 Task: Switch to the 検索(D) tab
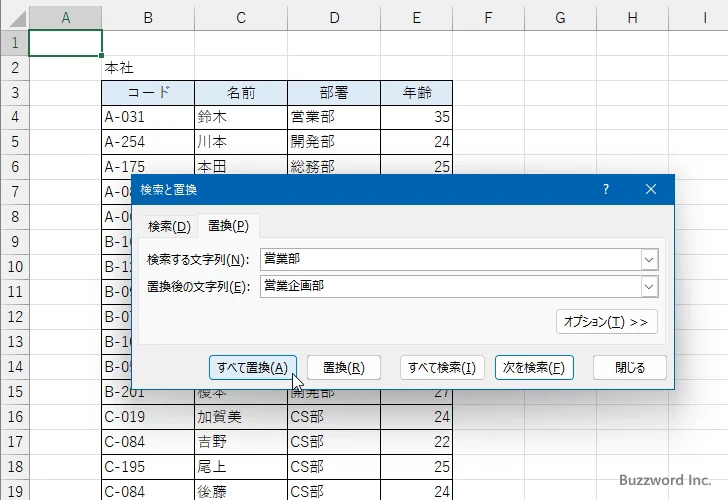click(168, 226)
